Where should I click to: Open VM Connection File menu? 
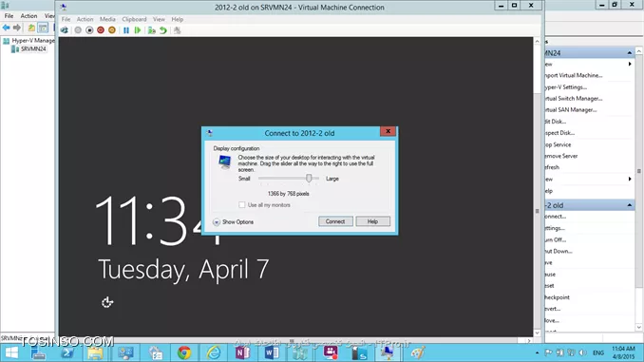point(66,19)
